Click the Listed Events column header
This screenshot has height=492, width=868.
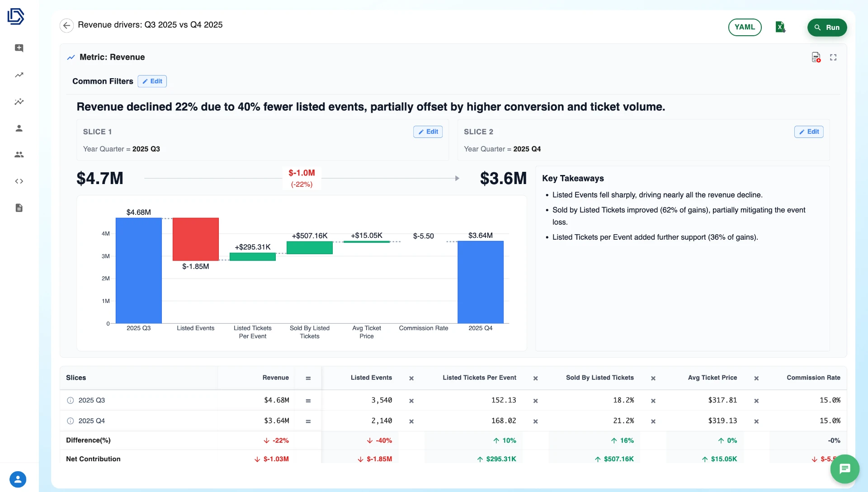tap(371, 378)
